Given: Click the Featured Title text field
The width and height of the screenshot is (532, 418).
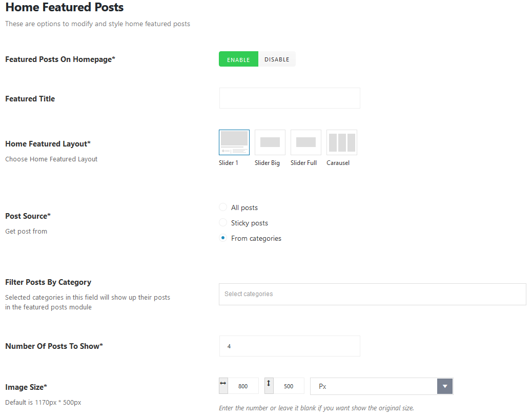Looking at the screenshot, I should click(290, 98).
